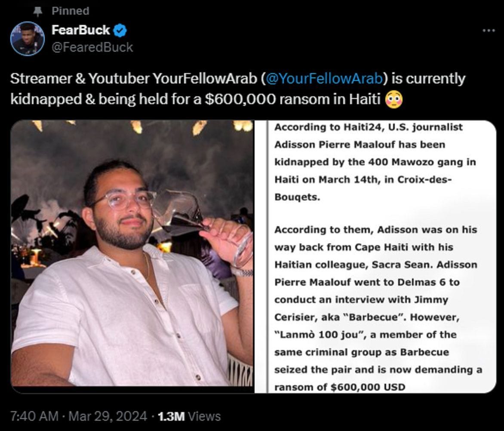Click the $600,000 ransom text in article
Screen dimensions: 504x431
(x=356, y=387)
